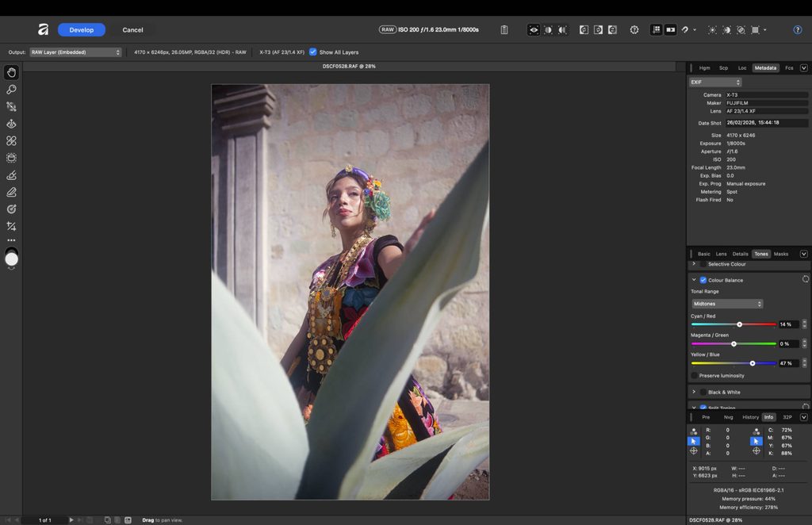The height and width of the screenshot is (525, 812).
Task: Select the Crop tool
Action: click(11, 226)
